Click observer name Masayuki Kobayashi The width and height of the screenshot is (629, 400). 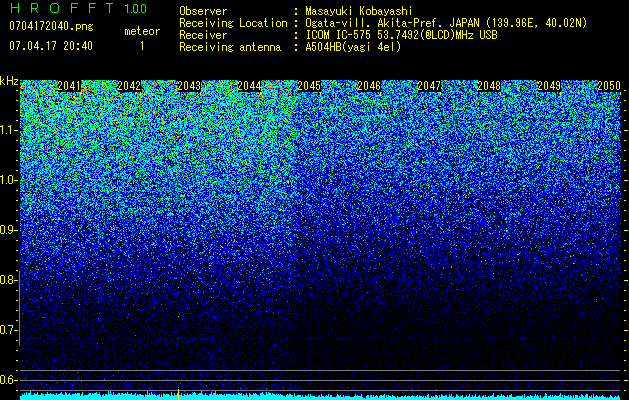pos(359,11)
